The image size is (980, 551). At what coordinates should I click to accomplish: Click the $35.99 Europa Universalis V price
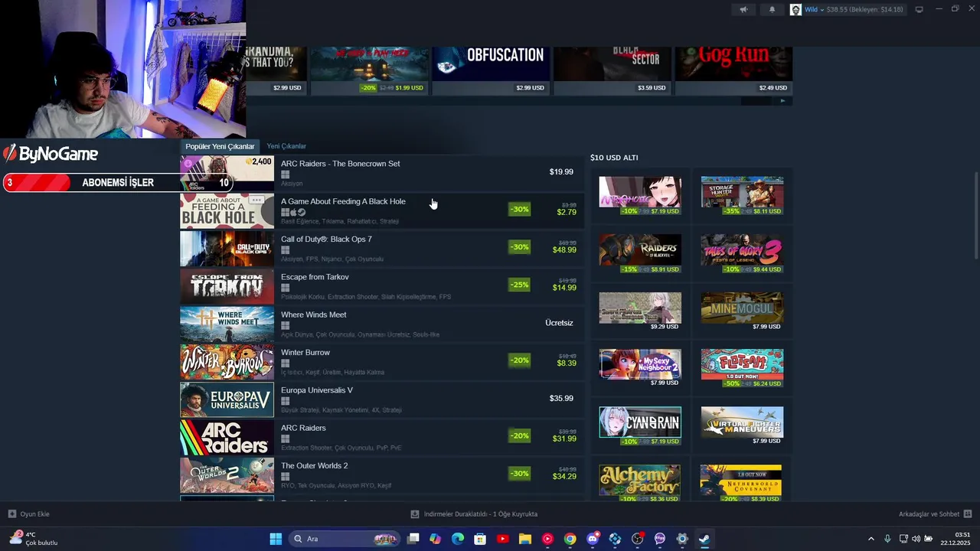coord(561,399)
